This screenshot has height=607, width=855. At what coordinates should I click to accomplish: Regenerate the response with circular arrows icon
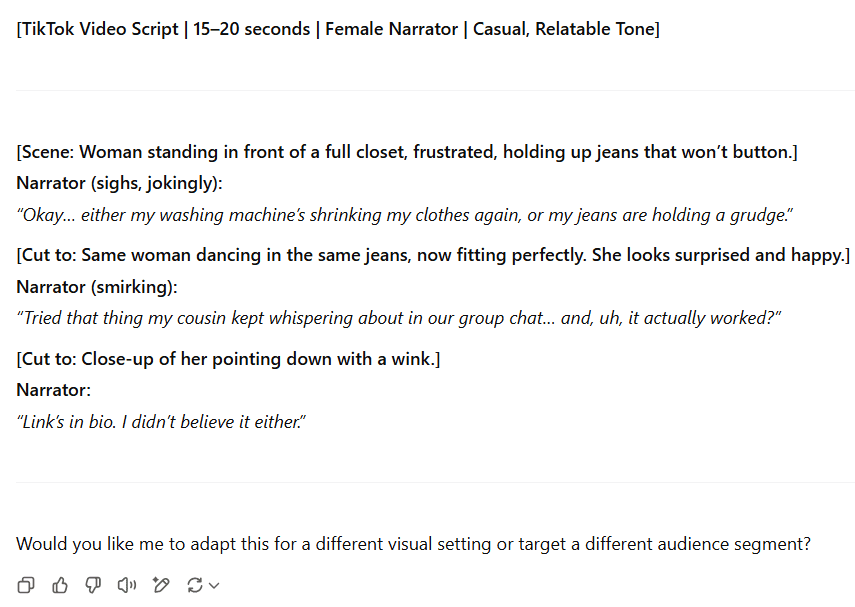(195, 585)
